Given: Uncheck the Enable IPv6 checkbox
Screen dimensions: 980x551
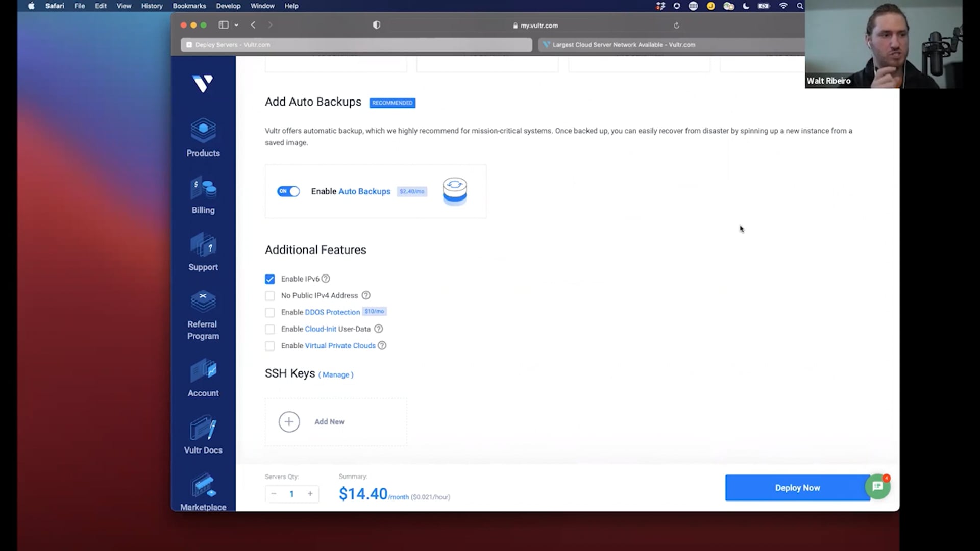Looking at the screenshot, I should pyautogui.click(x=270, y=279).
